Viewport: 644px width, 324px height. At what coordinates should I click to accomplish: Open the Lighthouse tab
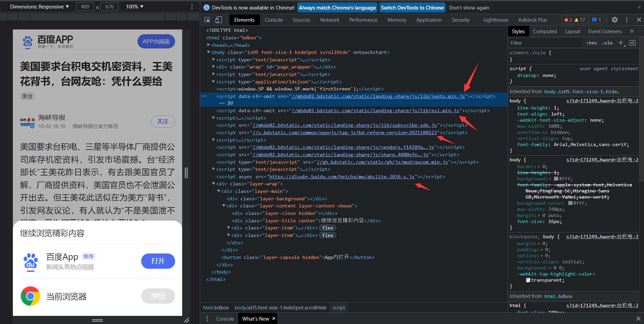point(496,20)
